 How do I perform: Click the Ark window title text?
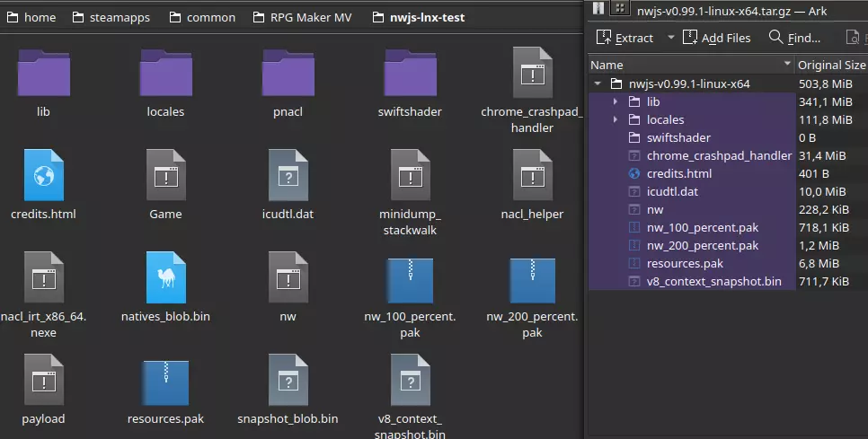(x=731, y=11)
